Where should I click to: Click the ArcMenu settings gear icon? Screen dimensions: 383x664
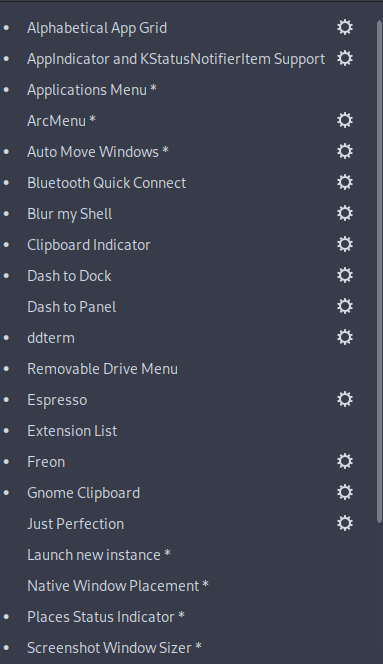point(345,120)
